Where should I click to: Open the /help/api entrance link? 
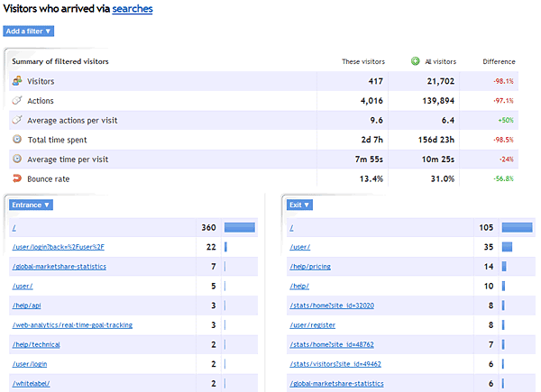27,305
